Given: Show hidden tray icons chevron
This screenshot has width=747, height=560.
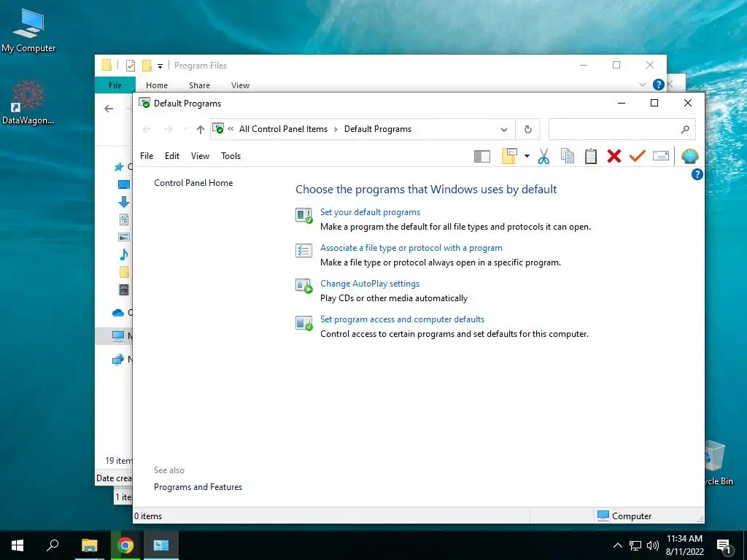Looking at the screenshot, I should 617,545.
